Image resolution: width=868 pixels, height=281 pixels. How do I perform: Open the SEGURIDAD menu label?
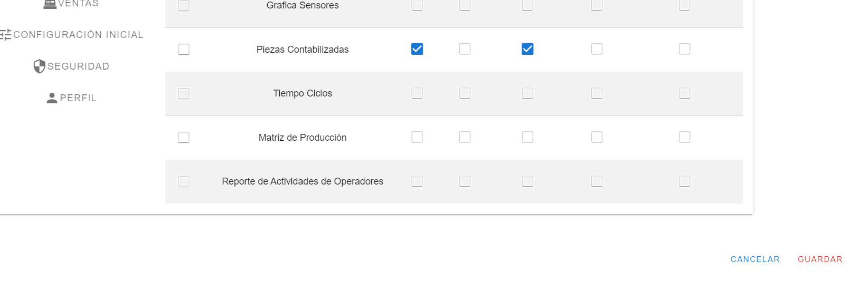tap(78, 66)
